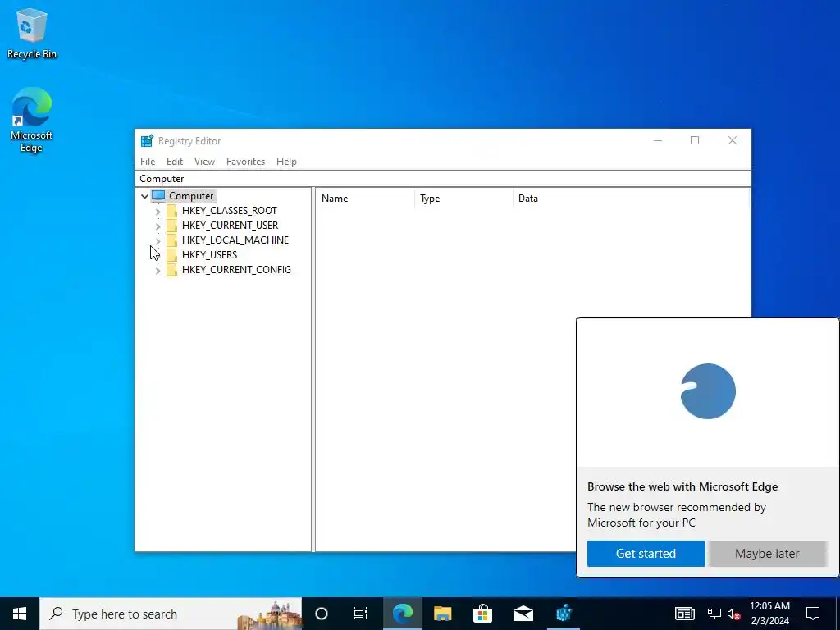Click the HKEY_CURRENT_USER folder icon
Viewport: 840px width, 630px height.
(172, 226)
